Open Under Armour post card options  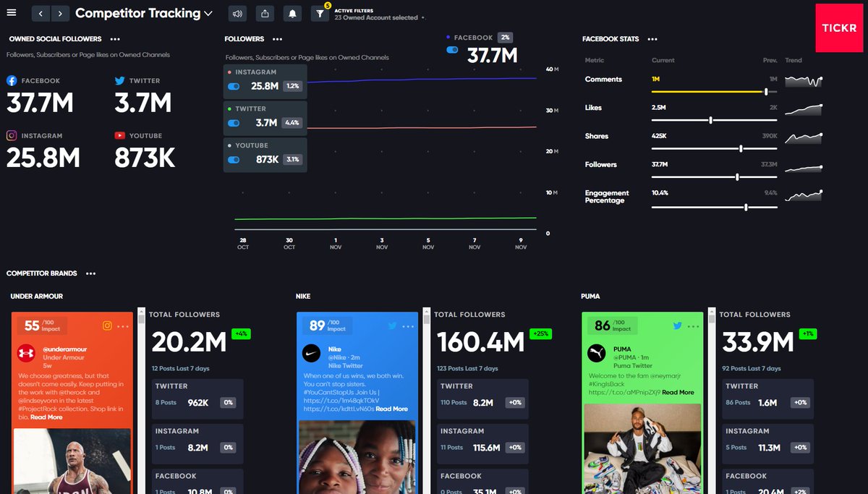pyautogui.click(x=123, y=326)
